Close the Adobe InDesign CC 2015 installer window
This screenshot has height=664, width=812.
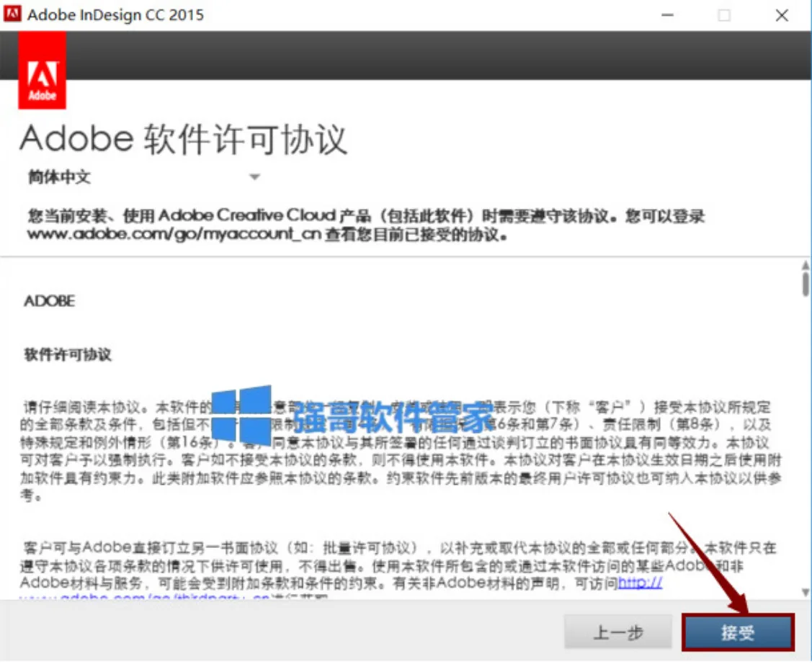(x=782, y=15)
